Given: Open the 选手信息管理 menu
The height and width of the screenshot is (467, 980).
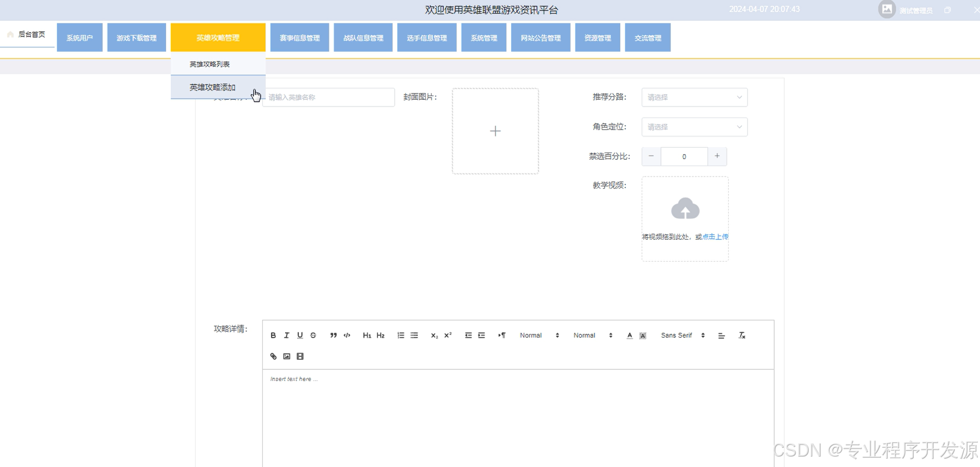Looking at the screenshot, I should pyautogui.click(x=427, y=38).
